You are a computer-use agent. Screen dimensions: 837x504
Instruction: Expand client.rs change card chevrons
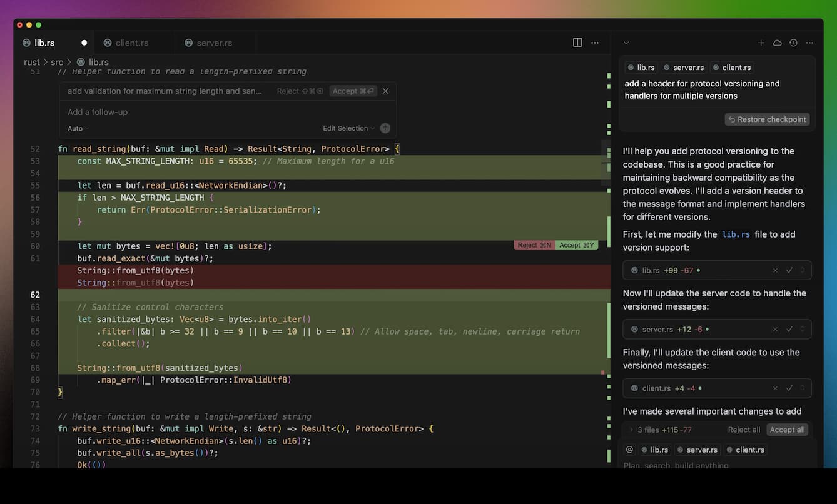pos(803,388)
